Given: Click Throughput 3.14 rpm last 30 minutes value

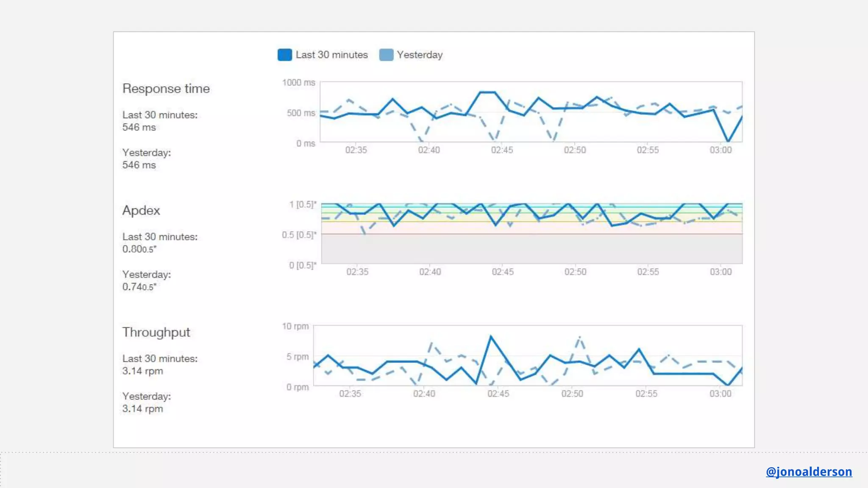Looking at the screenshot, I should pos(142,371).
